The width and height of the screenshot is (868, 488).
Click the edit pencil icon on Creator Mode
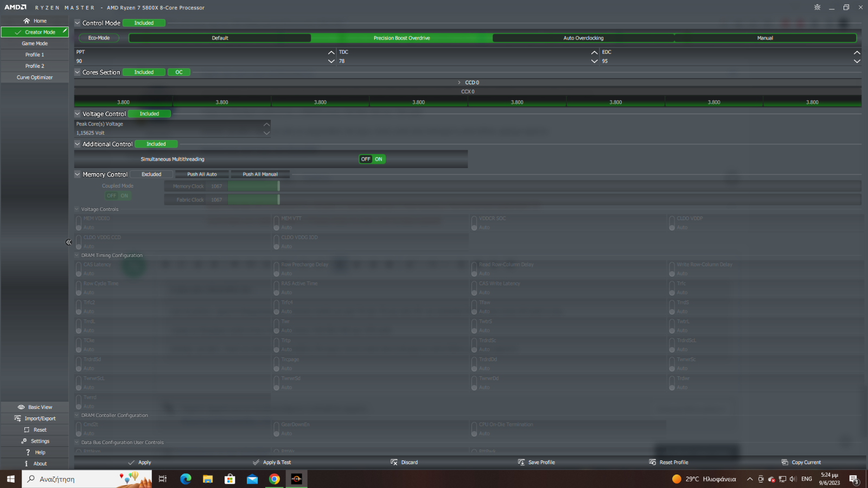coord(65,31)
